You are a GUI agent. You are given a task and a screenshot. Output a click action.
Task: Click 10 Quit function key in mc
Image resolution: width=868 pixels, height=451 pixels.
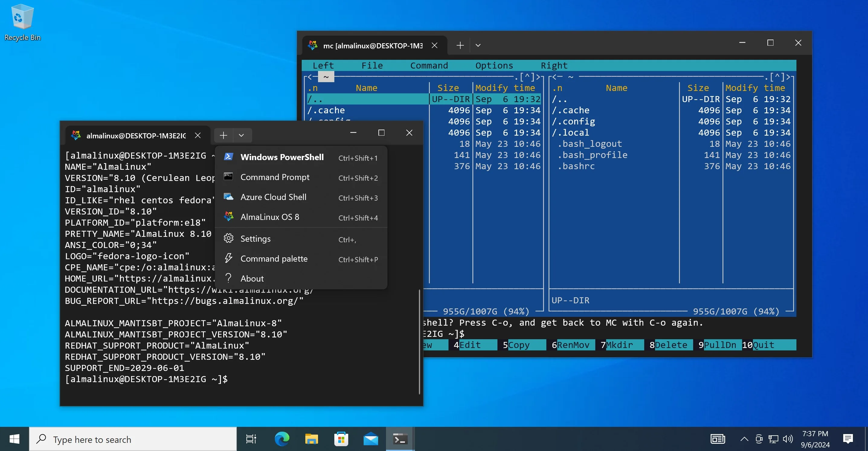pyautogui.click(x=769, y=345)
